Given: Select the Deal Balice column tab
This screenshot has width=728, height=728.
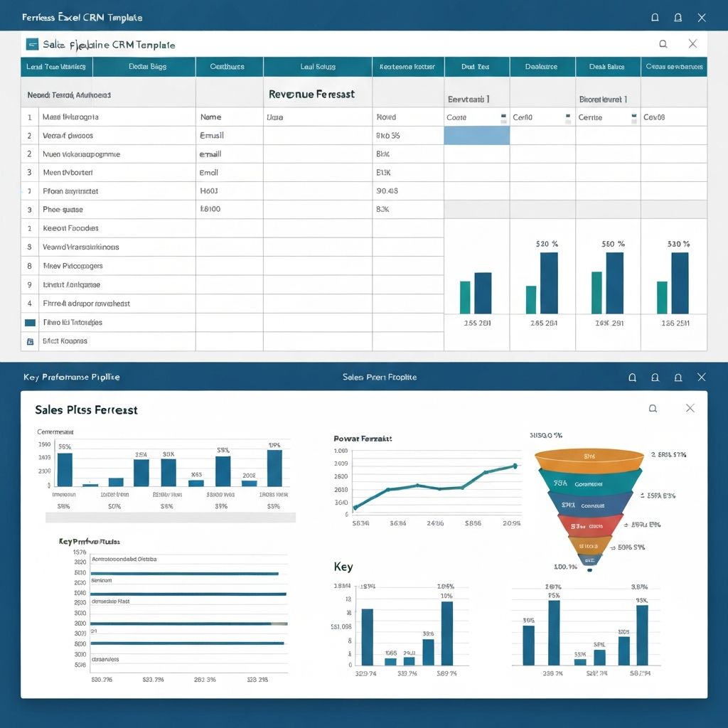Looking at the screenshot, I should (x=609, y=67).
